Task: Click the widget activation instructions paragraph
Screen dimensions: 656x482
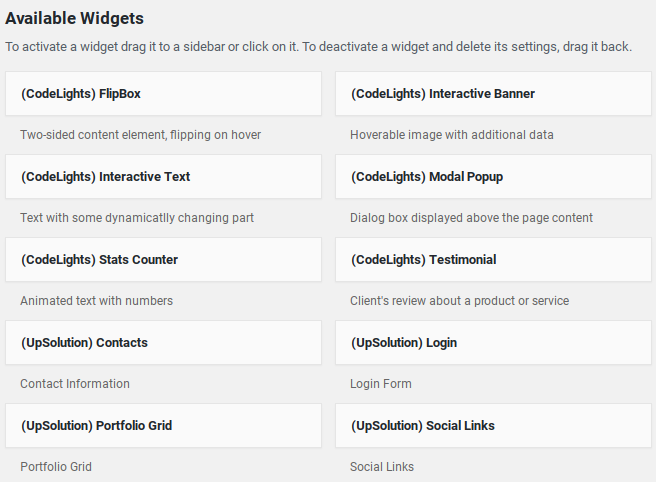Action: tap(318, 46)
